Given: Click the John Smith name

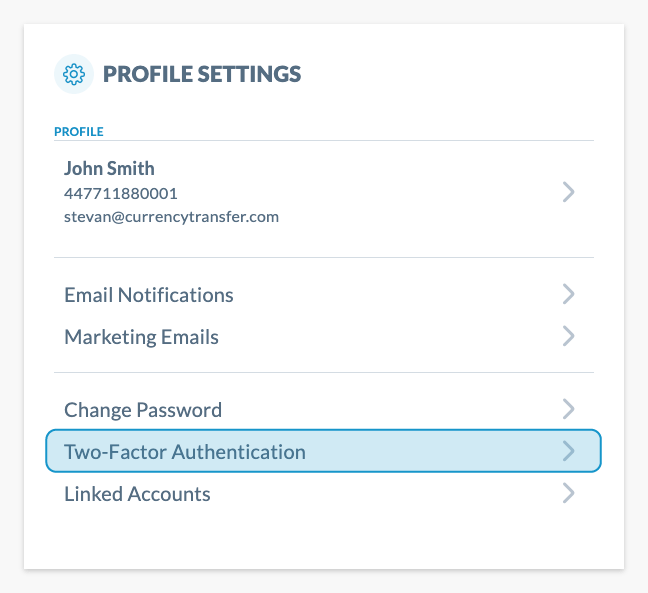Looking at the screenshot, I should pyautogui.click(x=109, y=168).
